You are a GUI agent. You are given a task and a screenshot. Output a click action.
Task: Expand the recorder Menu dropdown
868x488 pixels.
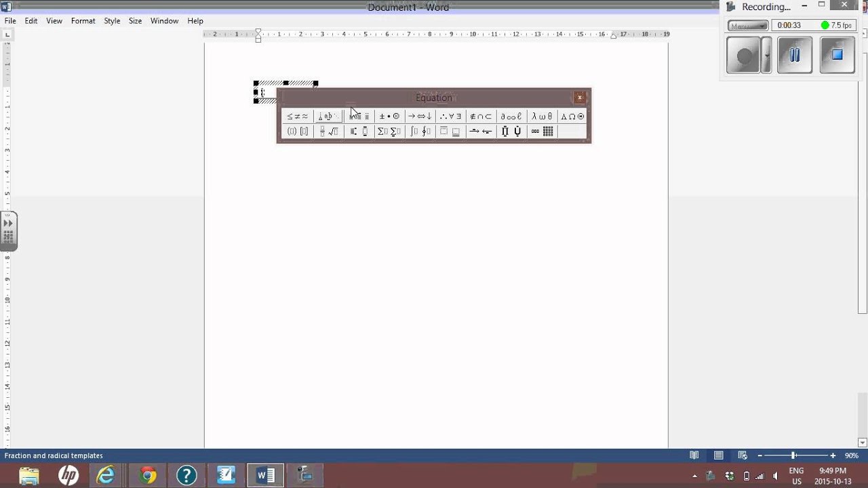[x=748, y=26]
